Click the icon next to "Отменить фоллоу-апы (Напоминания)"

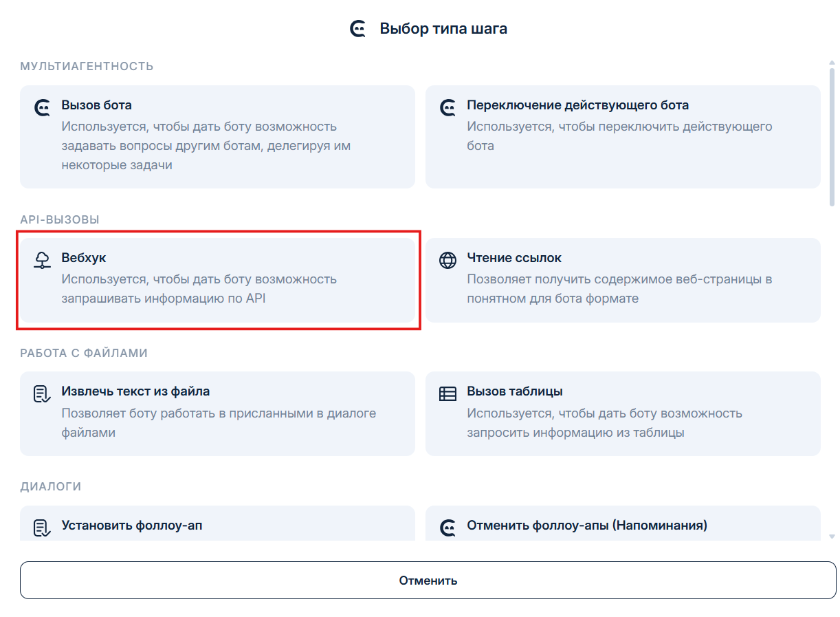[448, 528]
